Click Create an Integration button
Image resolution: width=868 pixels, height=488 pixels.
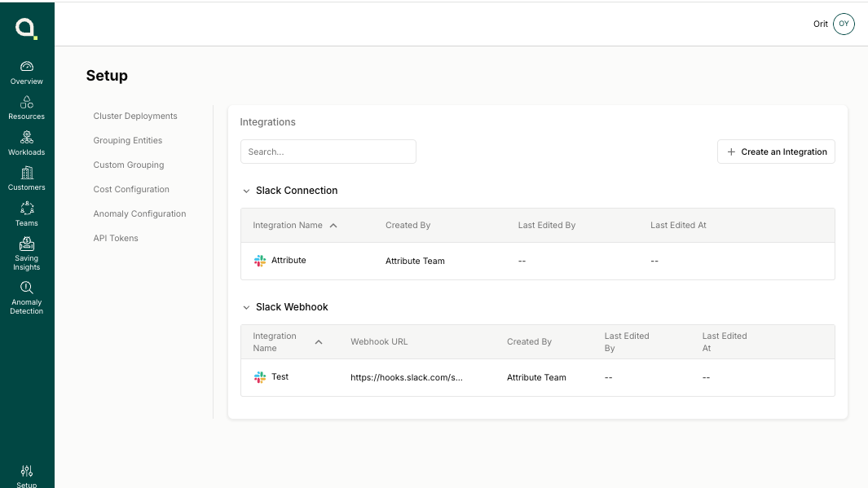point(776,152)
